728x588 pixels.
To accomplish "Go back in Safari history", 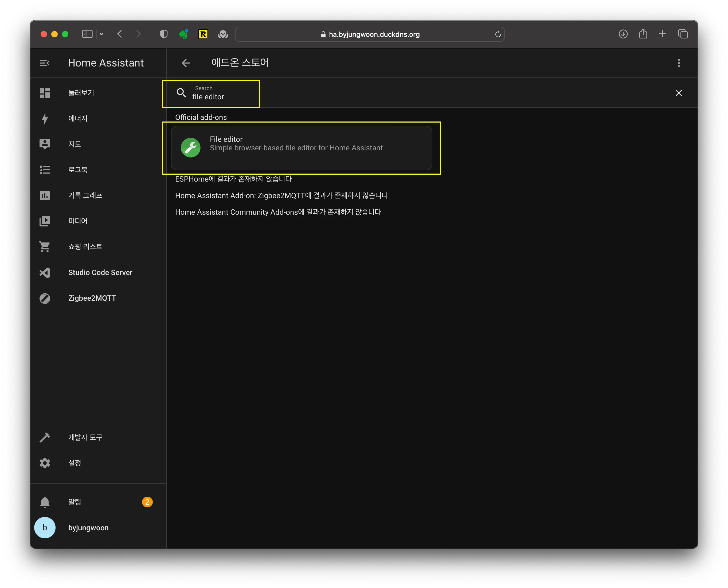I will click(120, 34).
